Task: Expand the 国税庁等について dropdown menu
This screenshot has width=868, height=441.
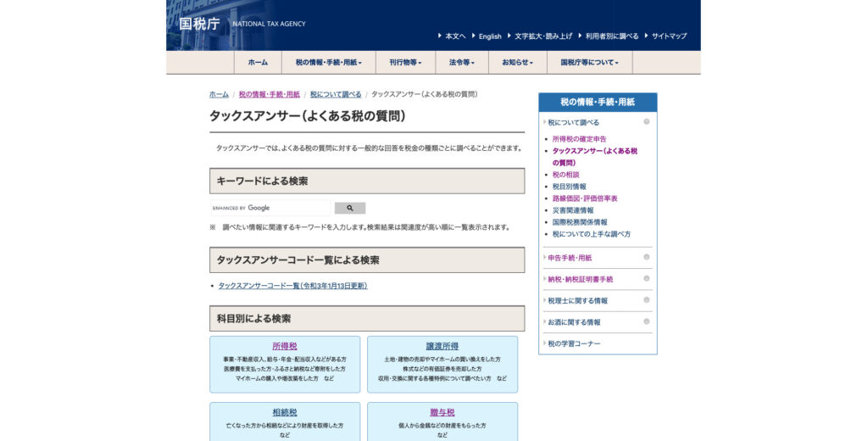Action: (589, 63)
